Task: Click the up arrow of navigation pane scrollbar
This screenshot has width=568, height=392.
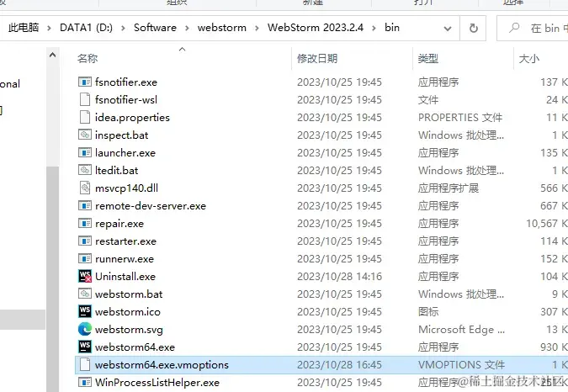Action: [52, 55]
